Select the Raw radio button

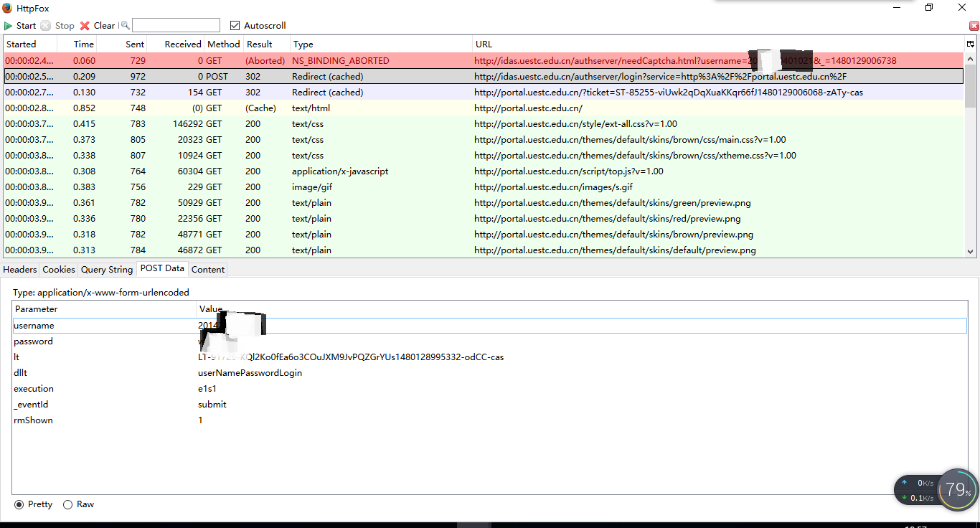[x=68, y=504]
